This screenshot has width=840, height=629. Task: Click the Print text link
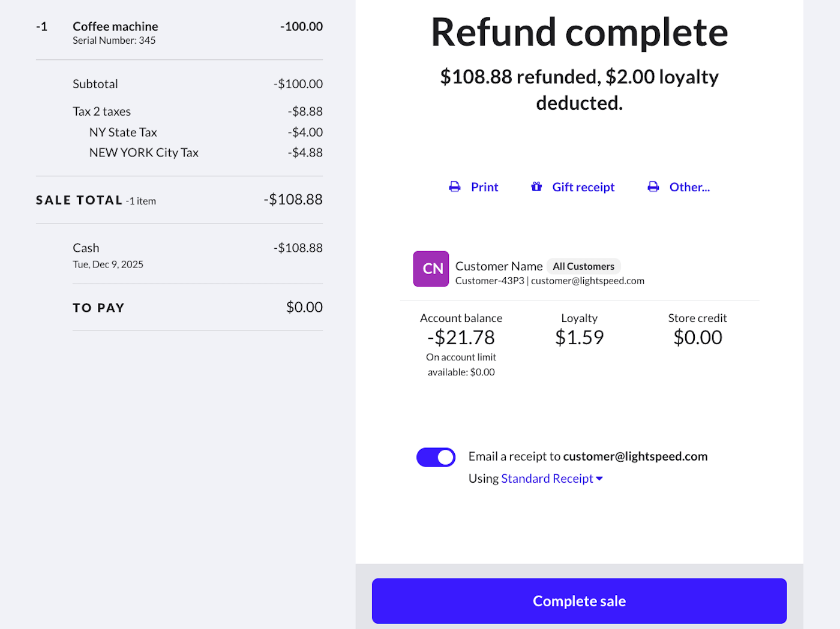pyautogui.click(x=484, y=187)
